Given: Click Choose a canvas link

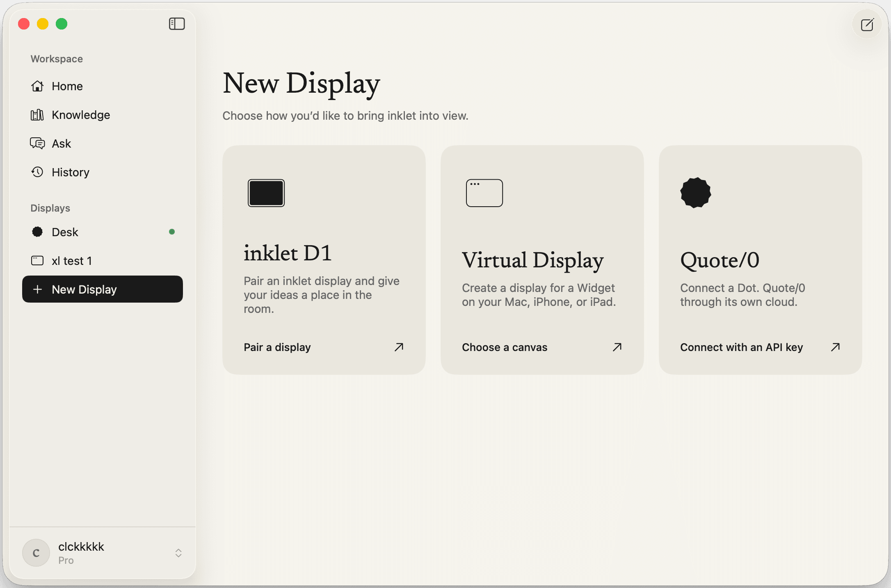Looking at the screenshot, I should pos(505,347).
